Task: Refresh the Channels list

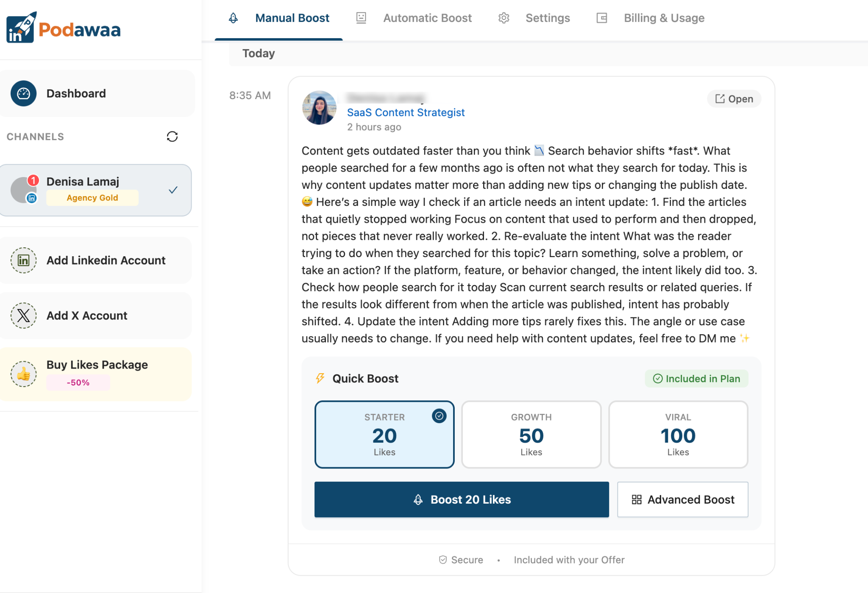Action: pos(172,136)
